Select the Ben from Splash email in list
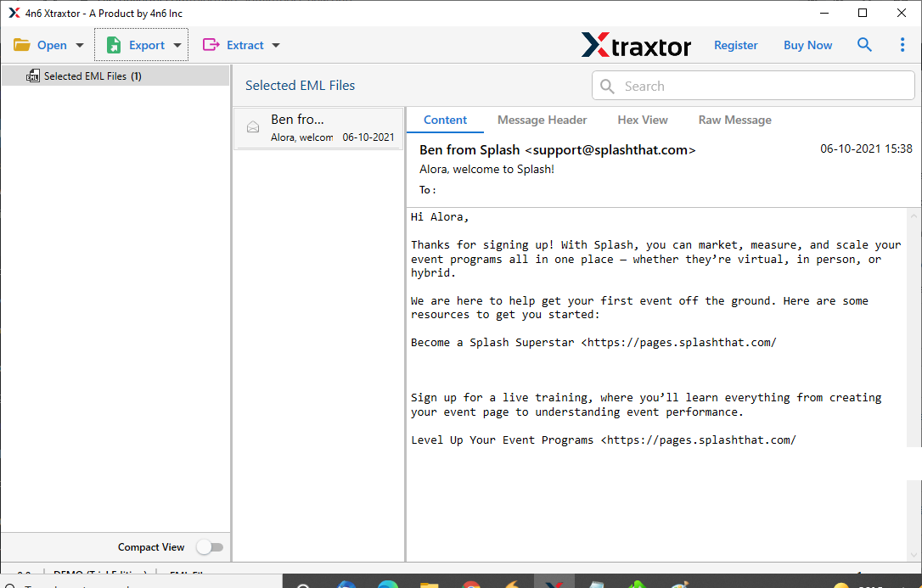 [x=318, y=128]
